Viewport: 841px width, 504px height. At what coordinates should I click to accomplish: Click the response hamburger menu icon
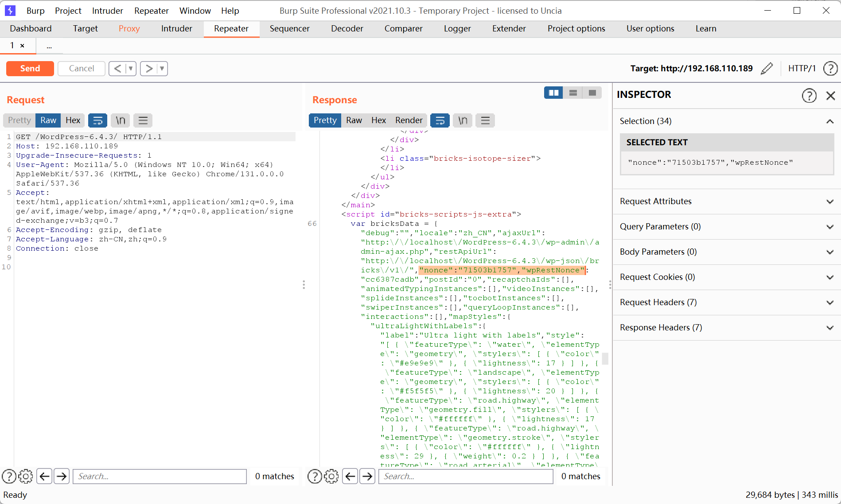point(485,120)
